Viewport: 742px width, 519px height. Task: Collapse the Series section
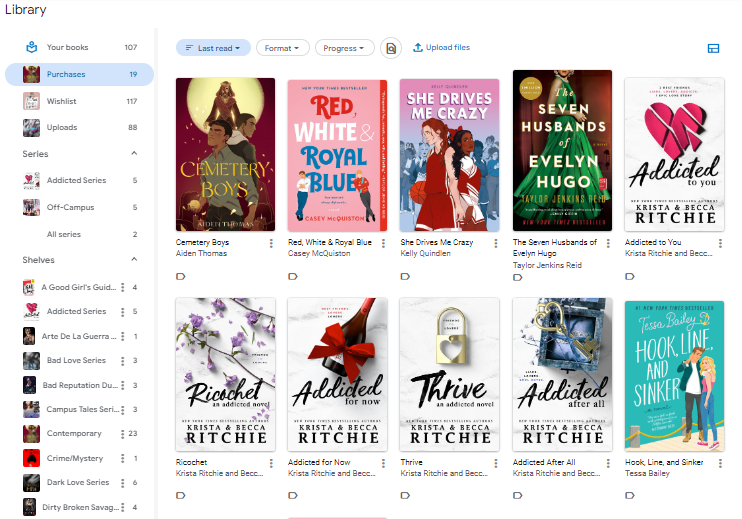point(134,153)
